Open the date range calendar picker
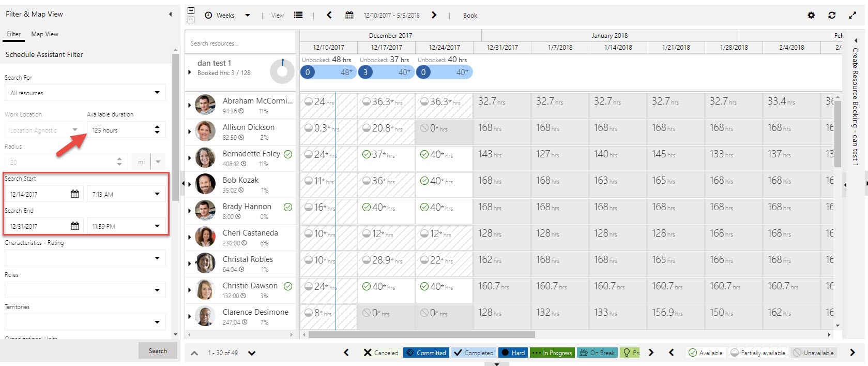 point(349,16)
